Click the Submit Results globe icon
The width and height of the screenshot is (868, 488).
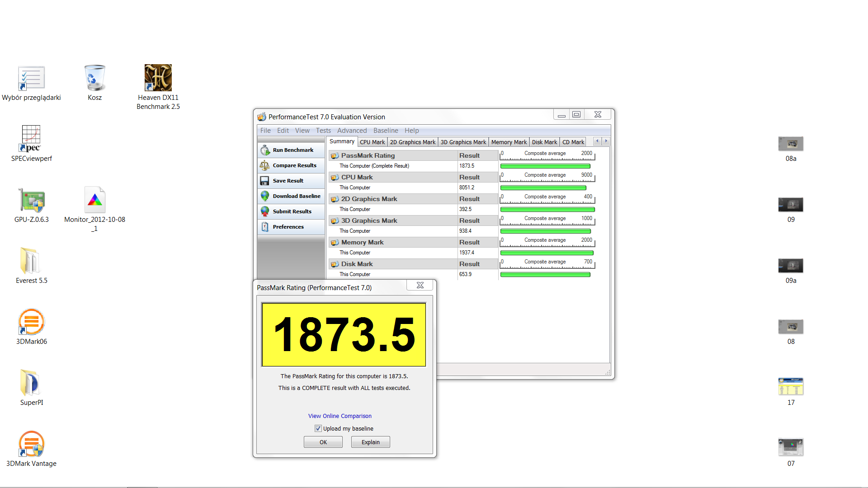coord(265,211)
